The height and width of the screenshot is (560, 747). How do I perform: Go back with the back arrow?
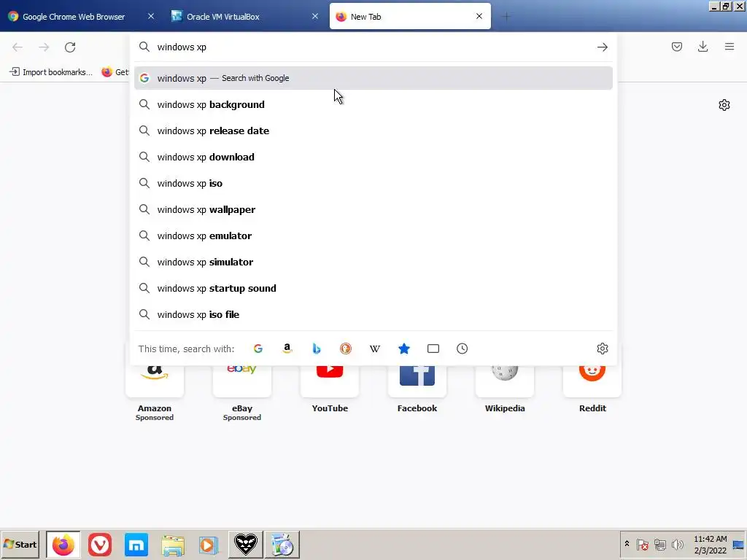click(x=18, y=47)
